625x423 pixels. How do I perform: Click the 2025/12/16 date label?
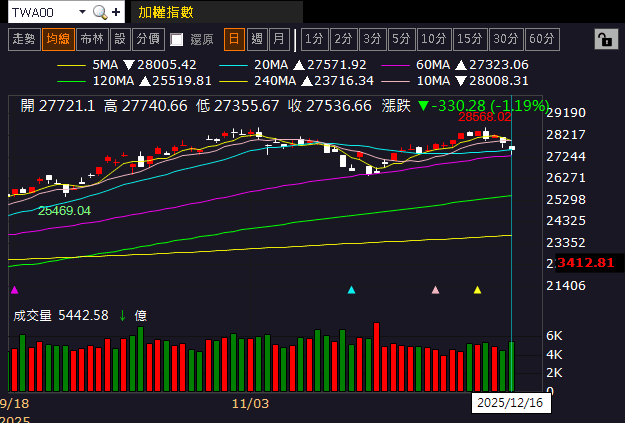click(x=511, y=403)
